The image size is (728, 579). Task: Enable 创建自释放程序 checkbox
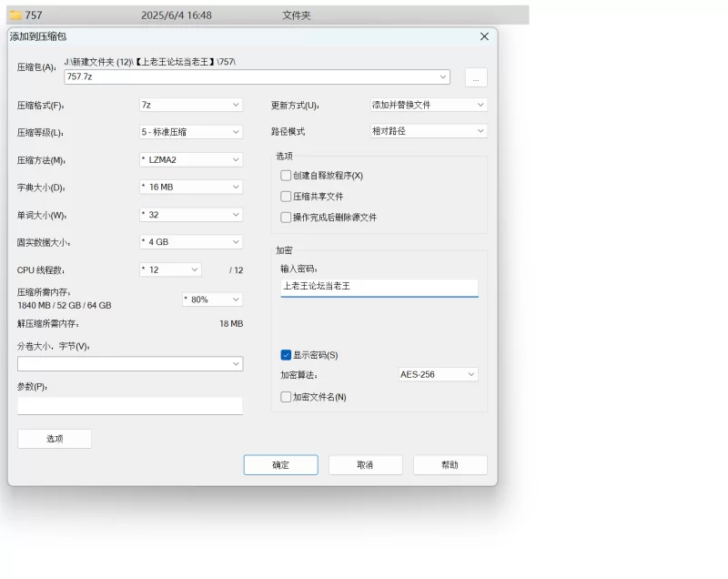click(286, 176)
